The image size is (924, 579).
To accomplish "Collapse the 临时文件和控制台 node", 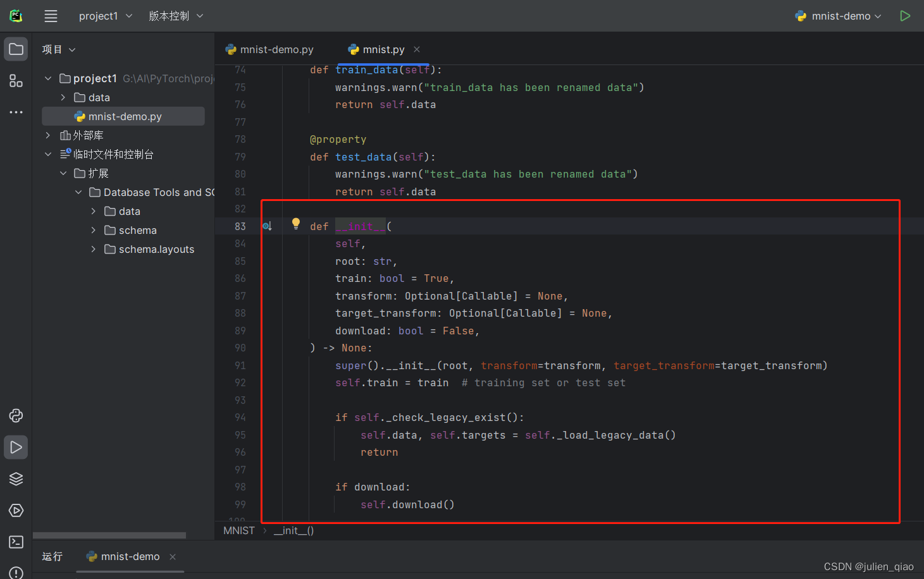I will tap(48, 154).
